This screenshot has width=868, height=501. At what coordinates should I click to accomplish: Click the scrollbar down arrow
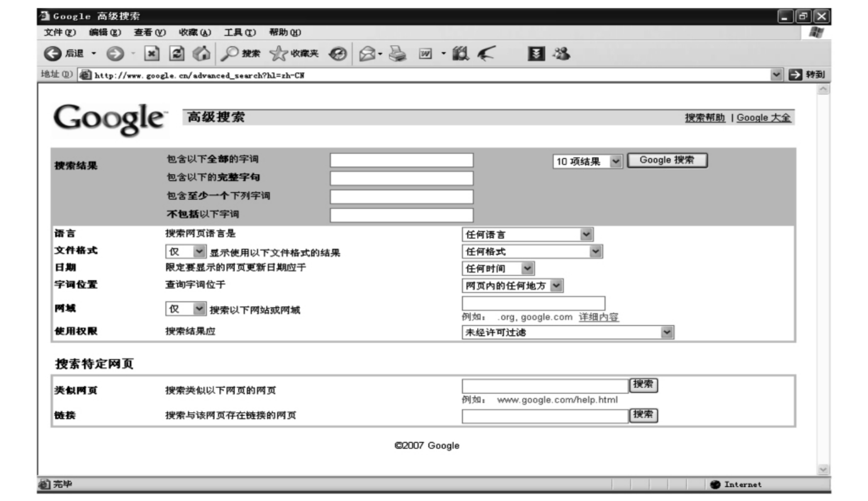[x=823, y=469]
